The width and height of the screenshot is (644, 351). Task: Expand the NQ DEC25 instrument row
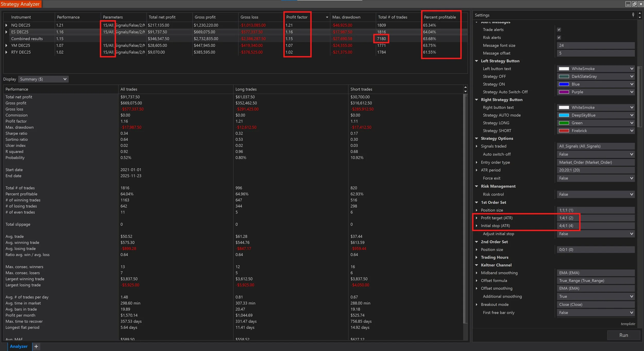point(6,25)
